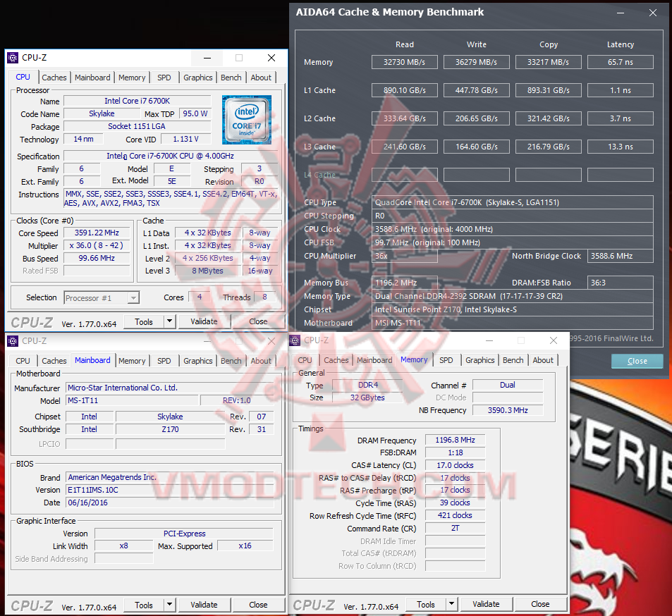Viewport: 672px width, 616px height.
Task: Click Validate button in top CPU-Z window
Action: click(204, 321)
